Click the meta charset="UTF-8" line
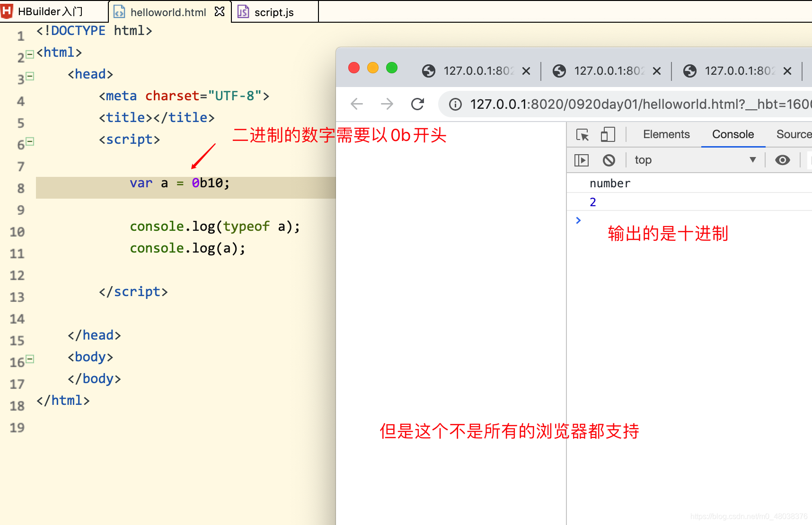The height and width of the screenshot is (525, 812). tap(184, 96)
